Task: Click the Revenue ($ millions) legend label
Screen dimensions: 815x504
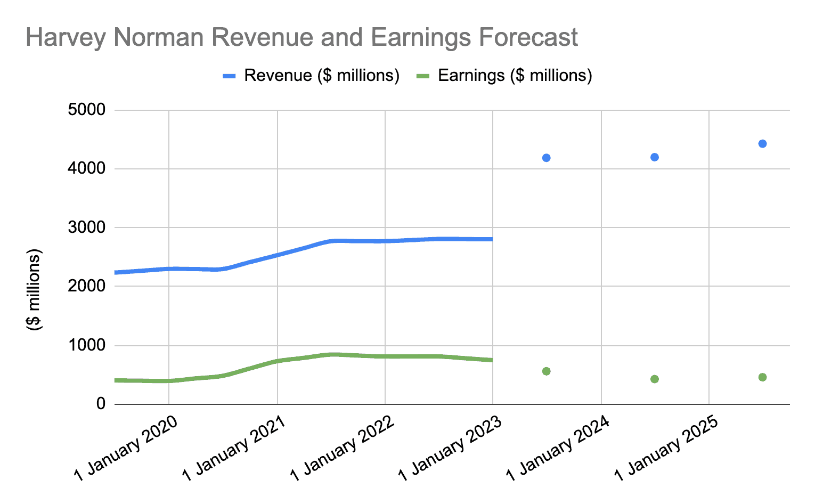Action: pyautogui.click(x=321, y=76)
